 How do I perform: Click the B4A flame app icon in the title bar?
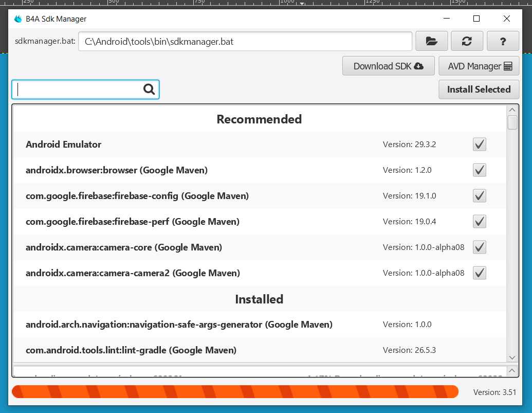(x=18, y=19)
